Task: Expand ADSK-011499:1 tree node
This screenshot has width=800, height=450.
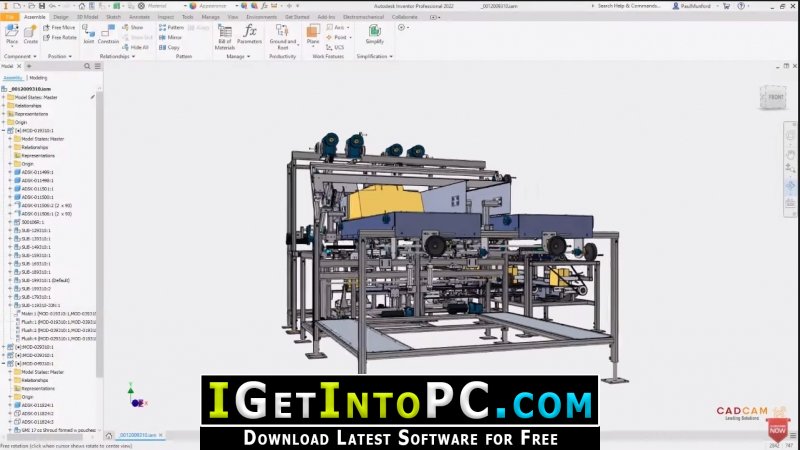Action: tap(10, 172)
